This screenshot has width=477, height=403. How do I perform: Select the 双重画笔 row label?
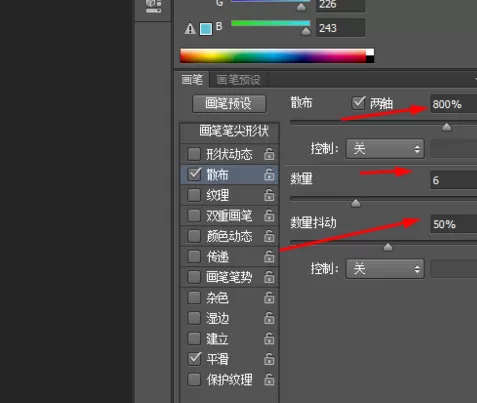pyautogui.click(x=229, y=216)
